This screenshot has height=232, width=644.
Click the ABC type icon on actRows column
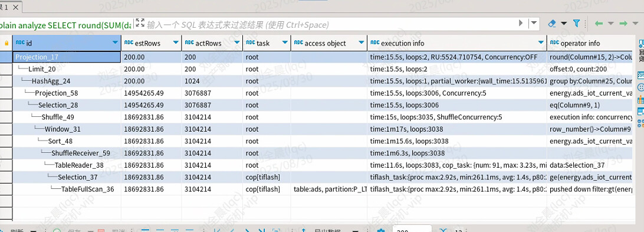pyautogui.click(x=189, y=43)
